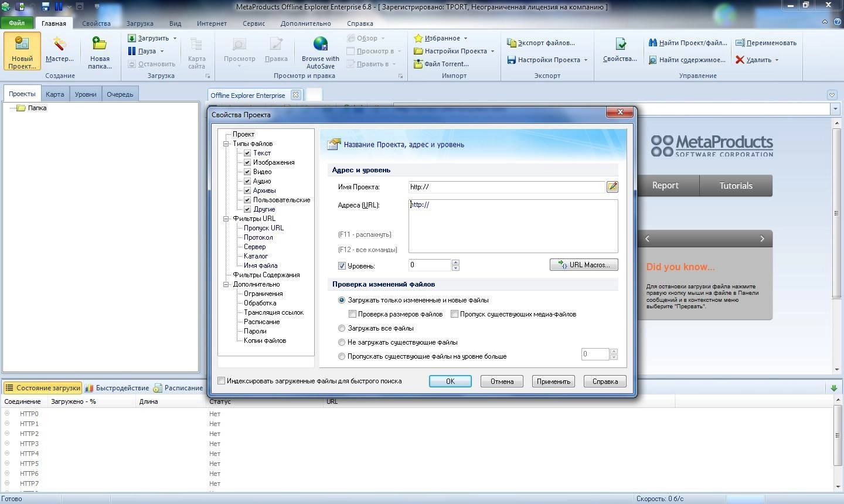Image resolution: width=844 pixels, height=504 pixels.
Task: Click the previous tip arrow in Did you know
Action: (647, 239)
